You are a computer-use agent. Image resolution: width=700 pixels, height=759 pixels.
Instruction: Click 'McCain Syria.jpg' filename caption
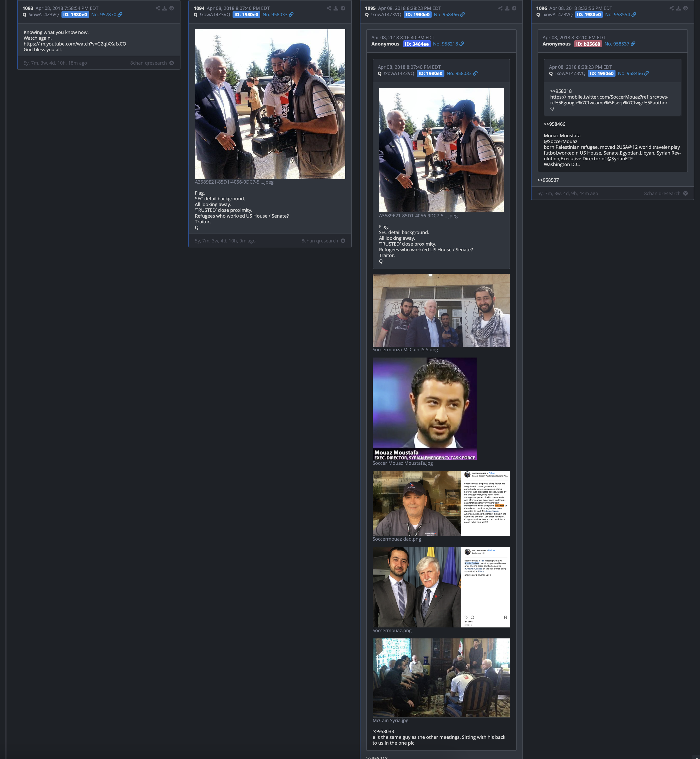coord(391,721)
